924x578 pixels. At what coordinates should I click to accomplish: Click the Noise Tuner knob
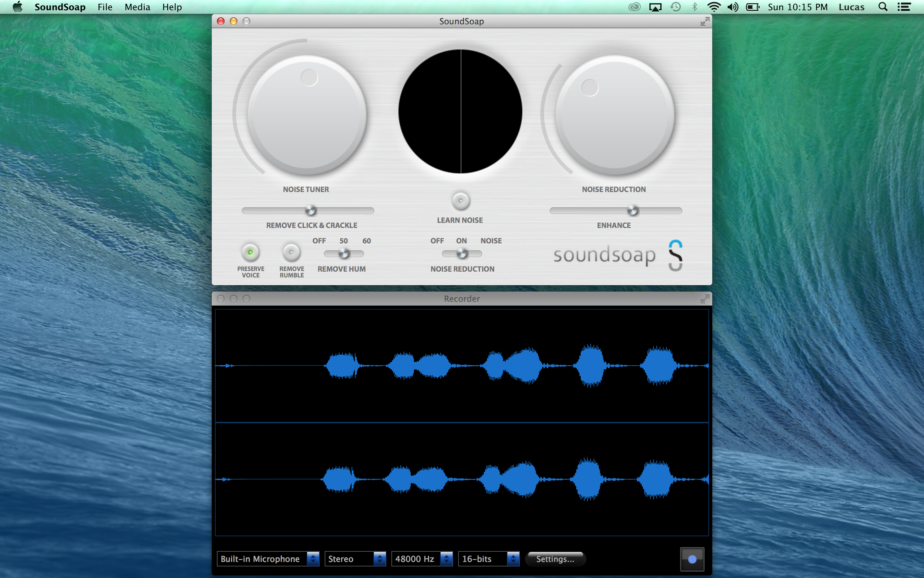tap(307, 115)
